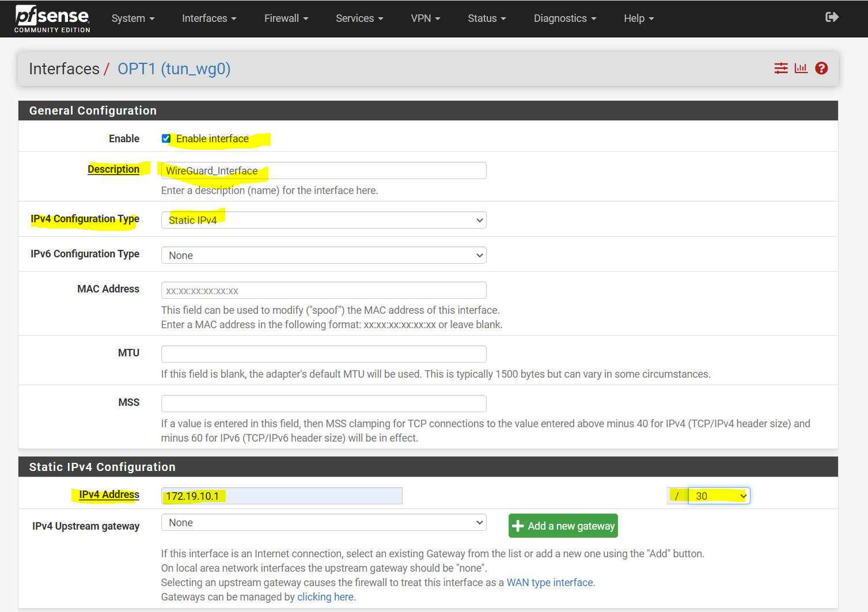The height and width of the screenshot is (612, 868).
Task: Open the Diagnostics menu
Action: 564,18
